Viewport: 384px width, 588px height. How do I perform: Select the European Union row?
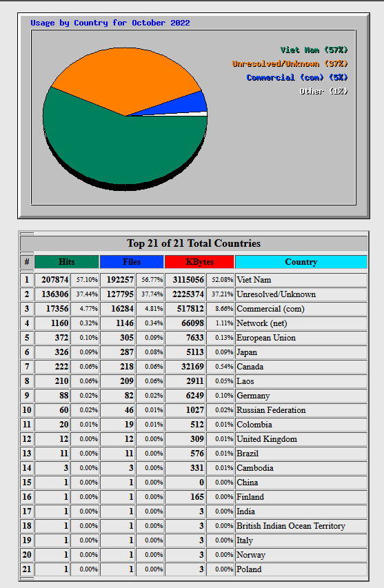tap(194, 338)
